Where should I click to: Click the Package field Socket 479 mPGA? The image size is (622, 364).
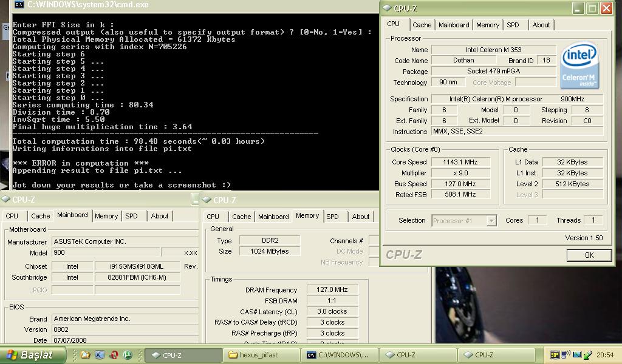pyautogui.click(x=493, y=72)
